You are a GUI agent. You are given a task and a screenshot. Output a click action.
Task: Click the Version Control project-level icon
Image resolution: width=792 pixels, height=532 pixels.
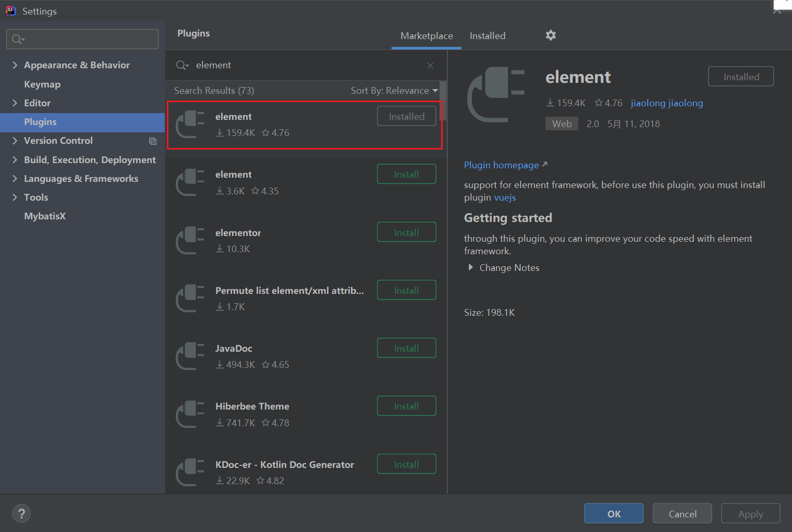coord(153,141)
